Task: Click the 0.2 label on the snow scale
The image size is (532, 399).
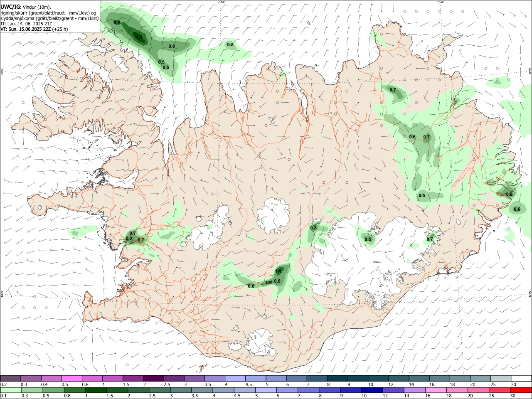Action: click(4, 384)
